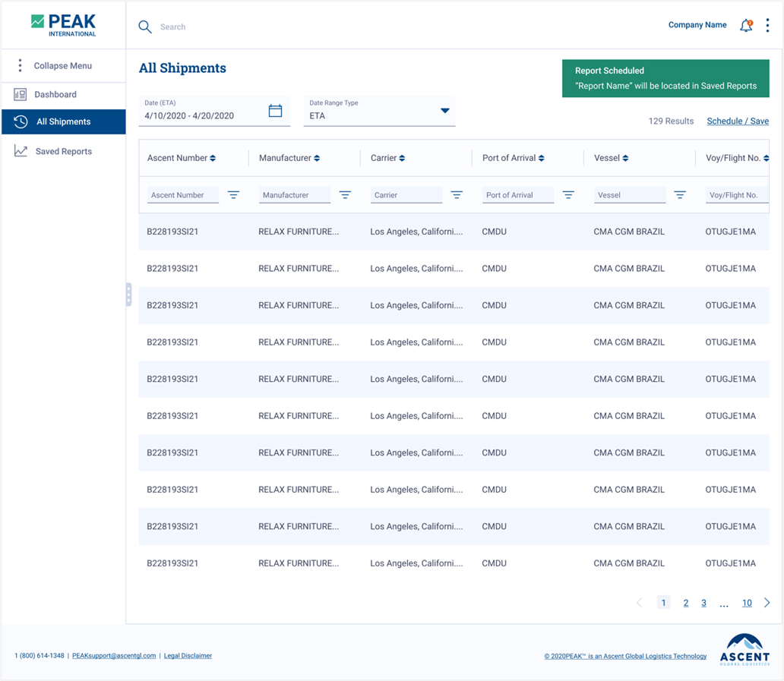
Task: Click the Schedule / Save link
Action: [737, 121]
